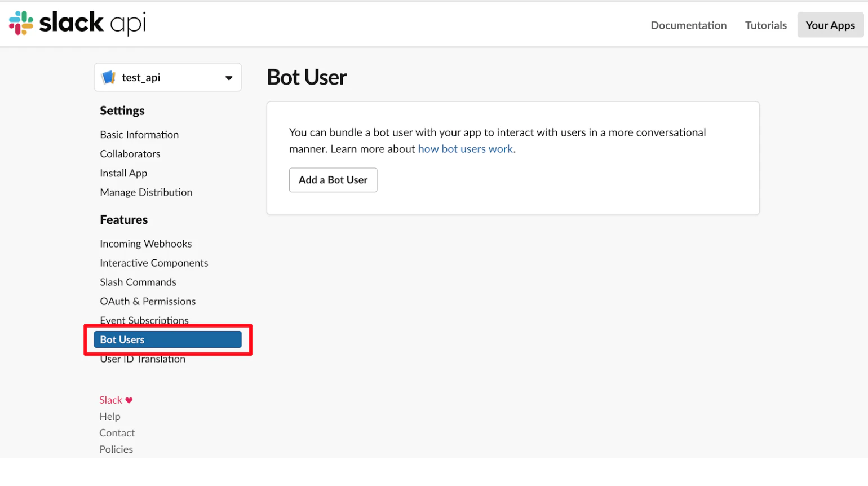Go to Collaborators page
Viewport: 868px width, 486px height.
[130, 154]
